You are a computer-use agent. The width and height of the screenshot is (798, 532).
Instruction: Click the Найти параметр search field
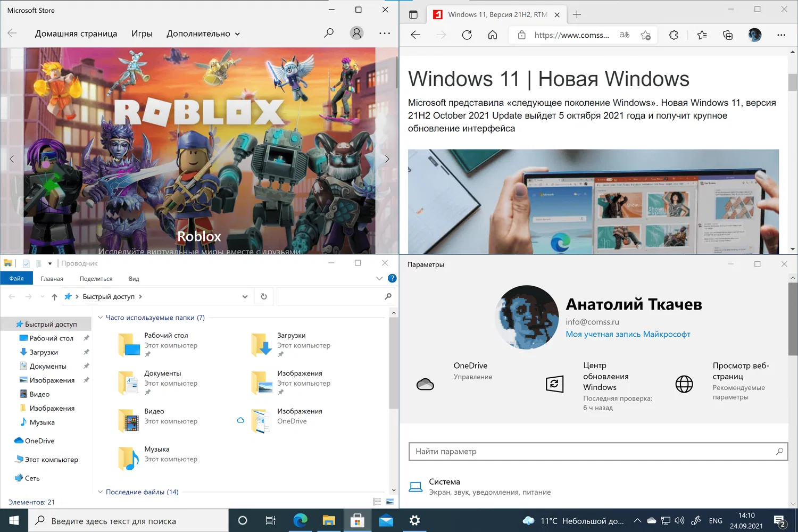point(598,452)
